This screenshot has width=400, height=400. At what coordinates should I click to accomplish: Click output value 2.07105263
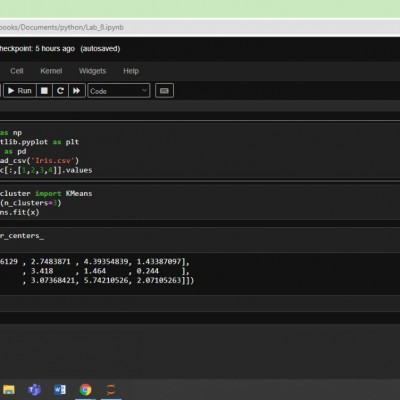coord(159,280)
